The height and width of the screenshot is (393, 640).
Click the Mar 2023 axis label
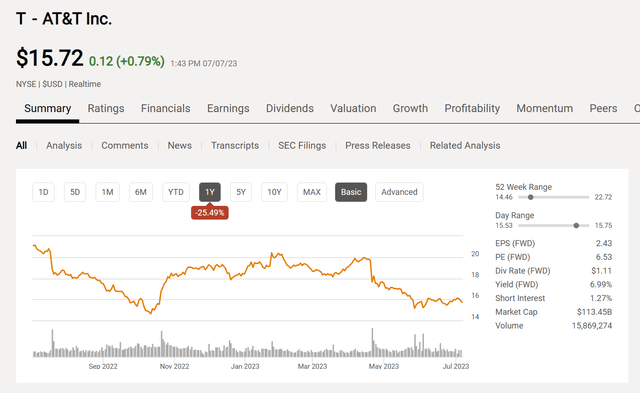[312, 366]
